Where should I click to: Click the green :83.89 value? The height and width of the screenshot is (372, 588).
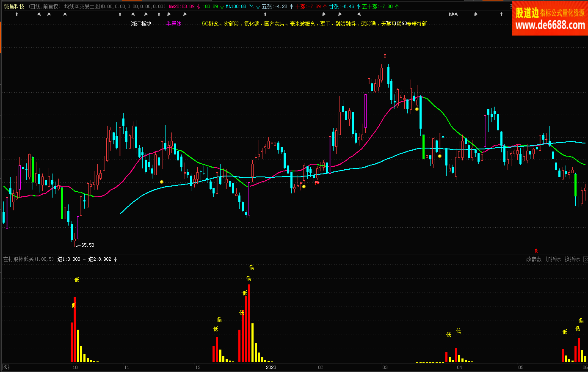pyautogui.click(x=210, y=6)
